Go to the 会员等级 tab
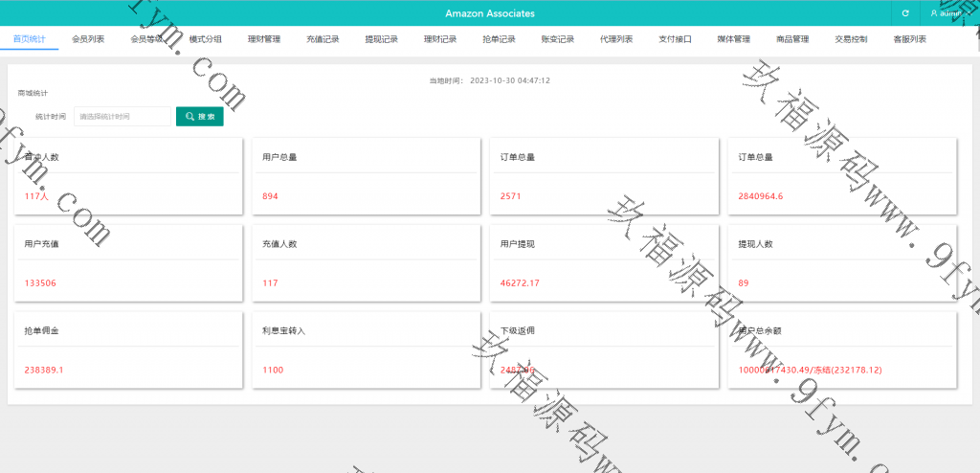The height and width of the screenshot is (473, 980). point(146,39)
